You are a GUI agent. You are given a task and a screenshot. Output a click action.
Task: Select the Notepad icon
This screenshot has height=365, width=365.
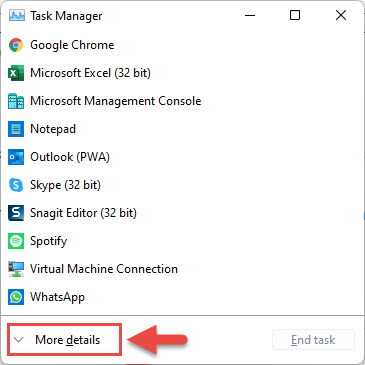tap(16, 129)
